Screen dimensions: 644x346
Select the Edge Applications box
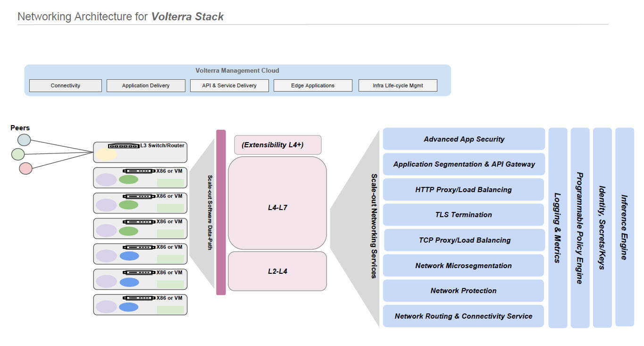coord(313,85)
